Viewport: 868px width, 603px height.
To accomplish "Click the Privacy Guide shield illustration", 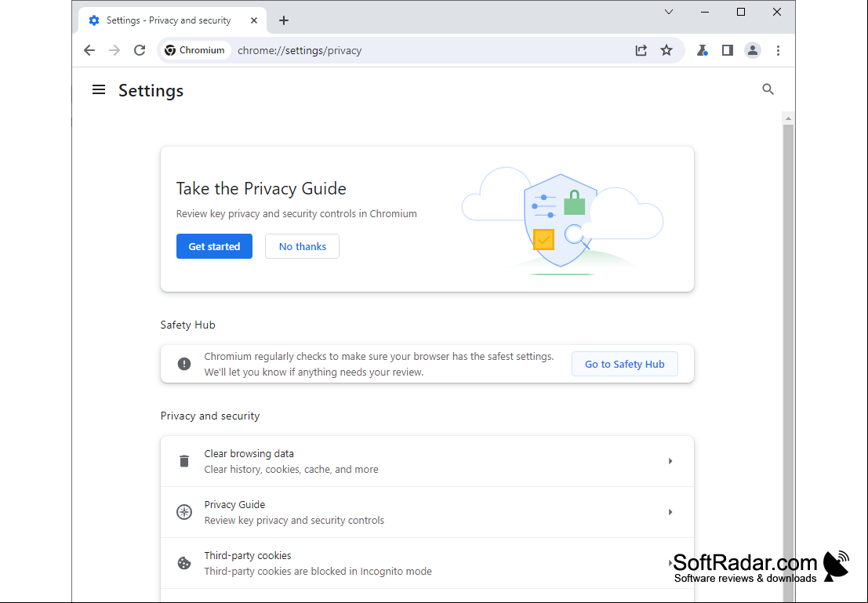I will click(x=561, y=220).
